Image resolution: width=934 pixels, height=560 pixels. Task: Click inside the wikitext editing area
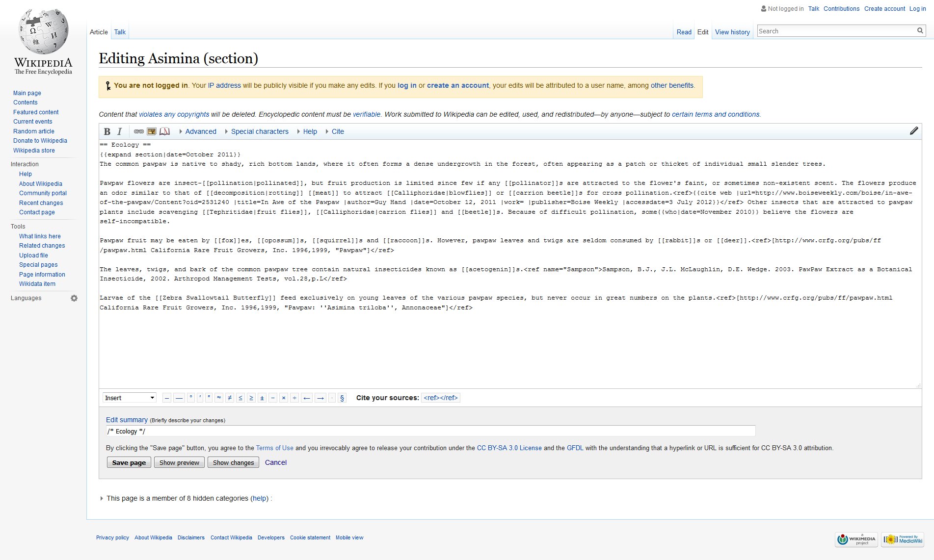pyautogui.click(x=510, y=264)
